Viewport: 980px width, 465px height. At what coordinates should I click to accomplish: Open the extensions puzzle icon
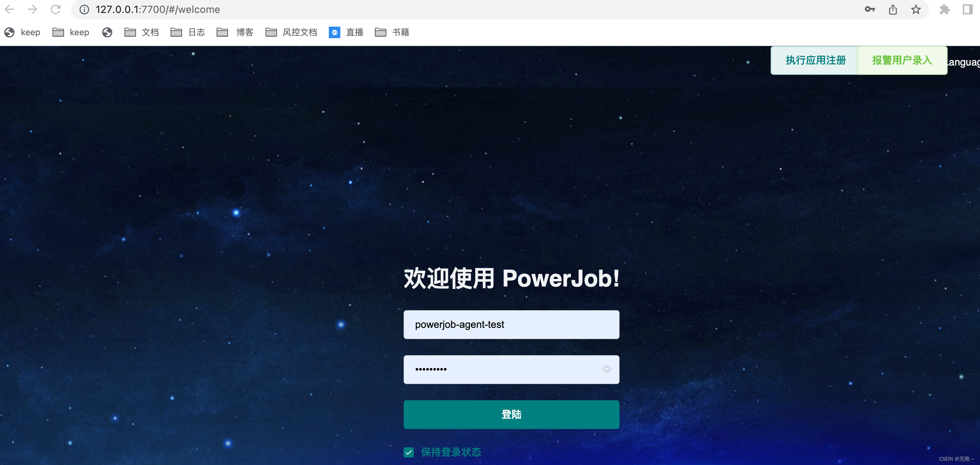(944, 9)
